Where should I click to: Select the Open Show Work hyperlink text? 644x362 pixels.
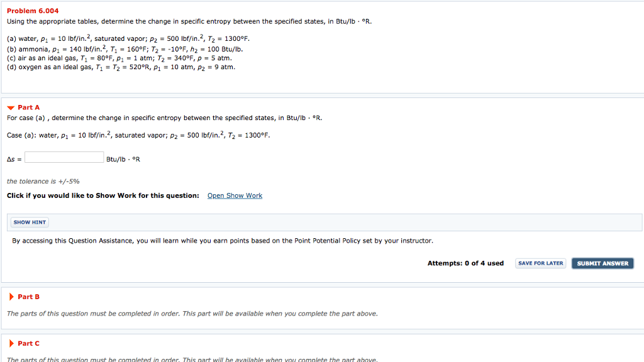pyautogui.click(x=235, y=195)
